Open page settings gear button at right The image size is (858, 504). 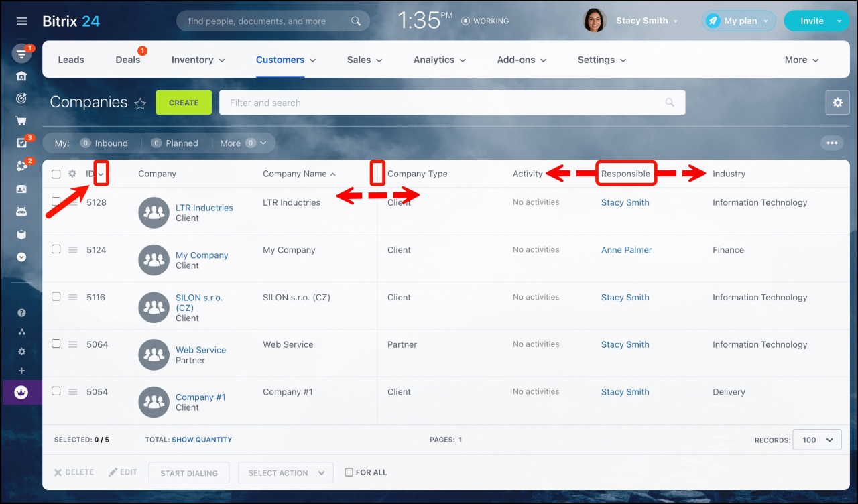(837, 103)
